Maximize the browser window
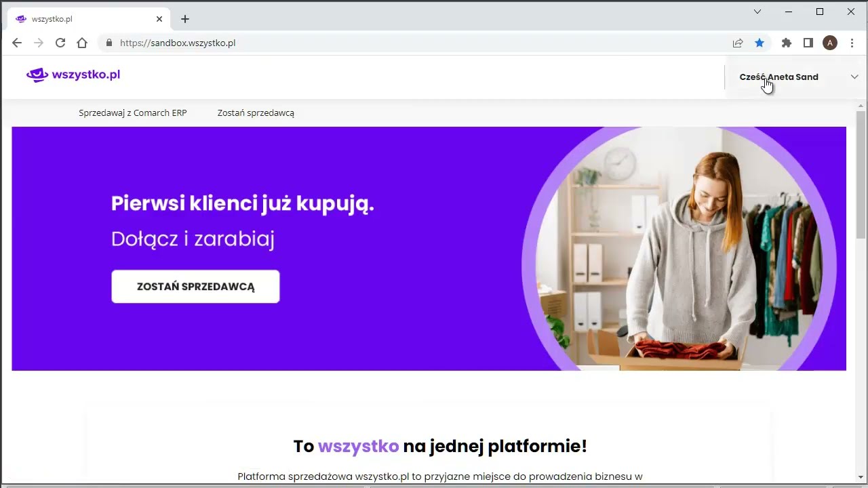This screenshot has width=868, height=488. click(x=820, y=12)
